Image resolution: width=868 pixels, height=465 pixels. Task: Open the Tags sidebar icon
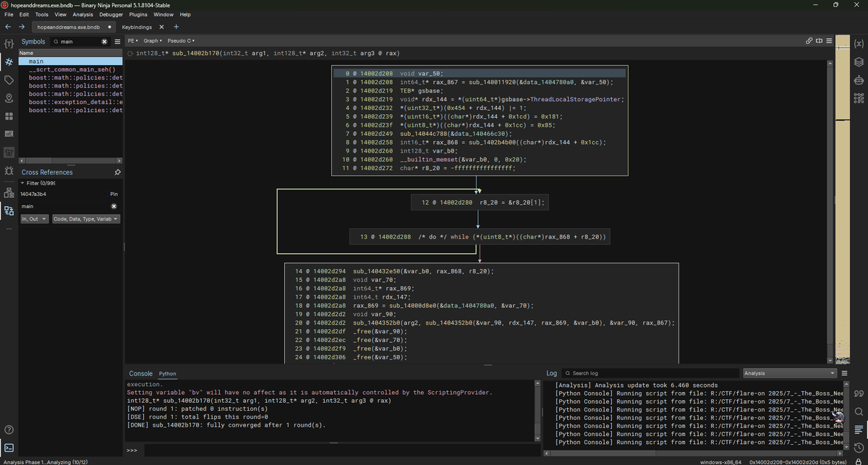(x=9, y=80)
